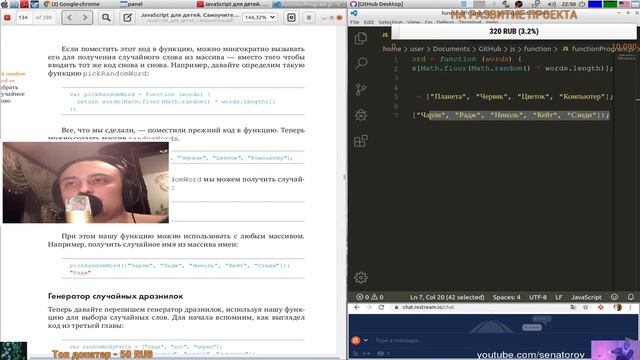Screen dimensions: 640x360
Task: Open the Chrome menu in chat window
Action: pos(631,307)
